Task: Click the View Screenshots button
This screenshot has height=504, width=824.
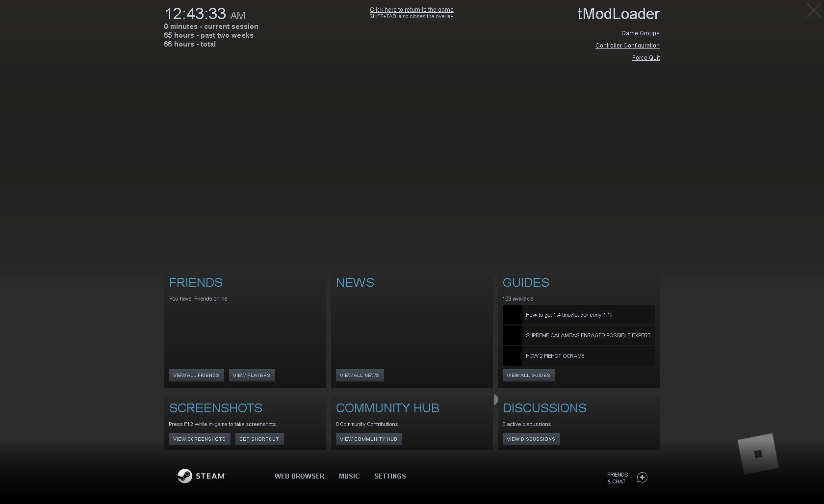Action: click(199, 439)
